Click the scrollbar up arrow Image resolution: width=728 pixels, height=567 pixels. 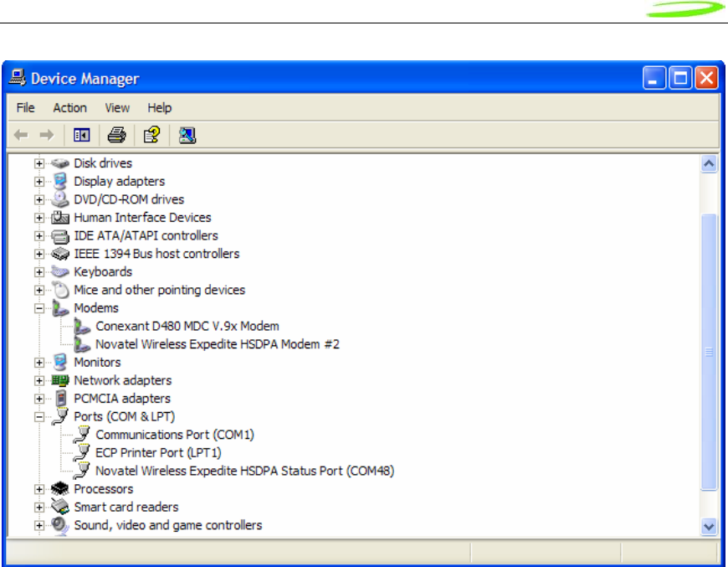tap(709, 163)
